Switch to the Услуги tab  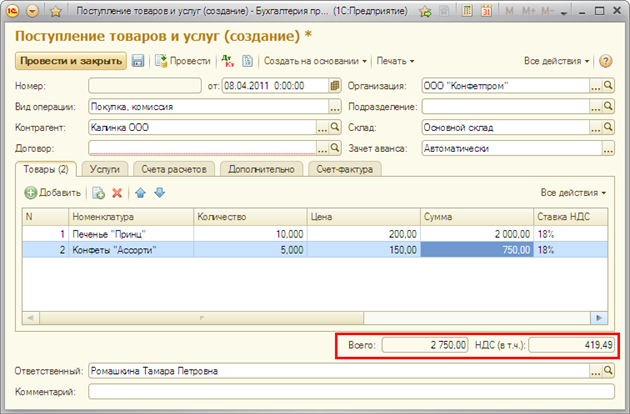point(102,169)
